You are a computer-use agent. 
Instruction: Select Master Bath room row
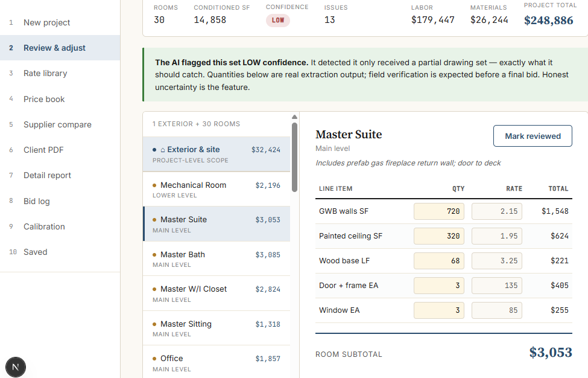click(217, 259)
